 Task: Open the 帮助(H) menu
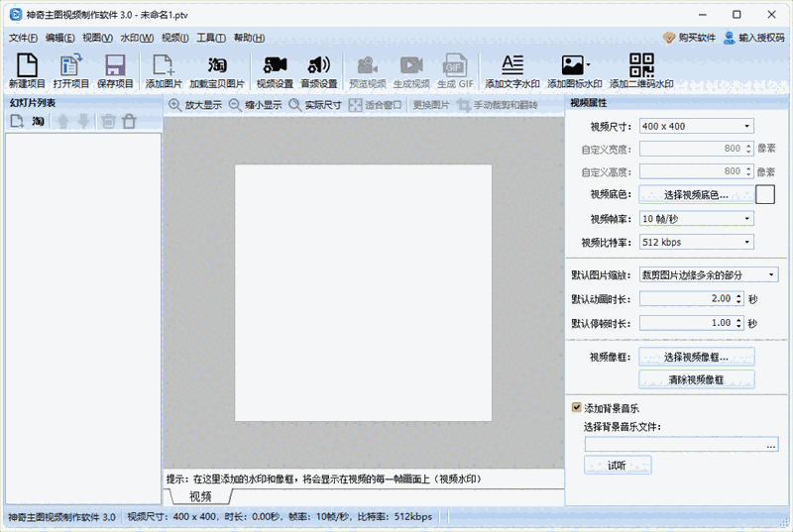click(249, 38)
